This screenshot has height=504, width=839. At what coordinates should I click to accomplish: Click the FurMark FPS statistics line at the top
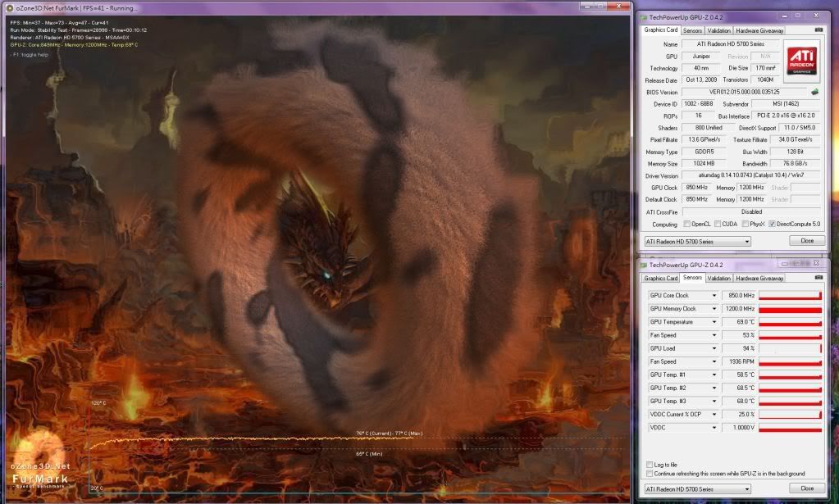point(59,22)
